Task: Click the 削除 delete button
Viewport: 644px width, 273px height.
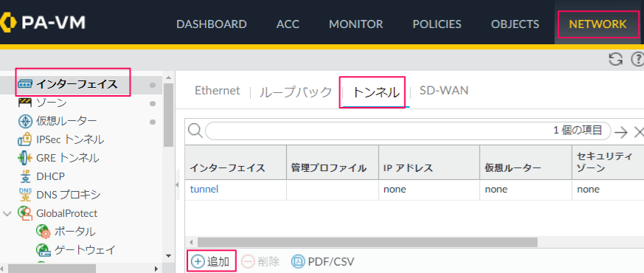Action: coord(260,261)
